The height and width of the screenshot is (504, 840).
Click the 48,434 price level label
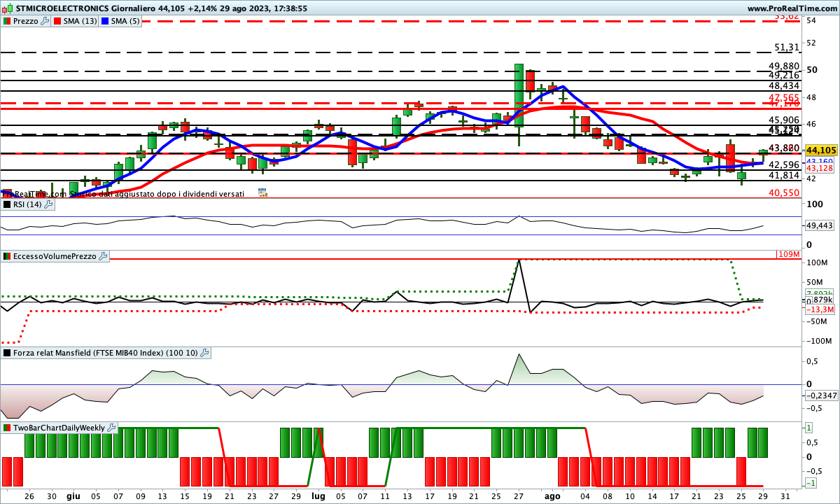click(784, 85)
